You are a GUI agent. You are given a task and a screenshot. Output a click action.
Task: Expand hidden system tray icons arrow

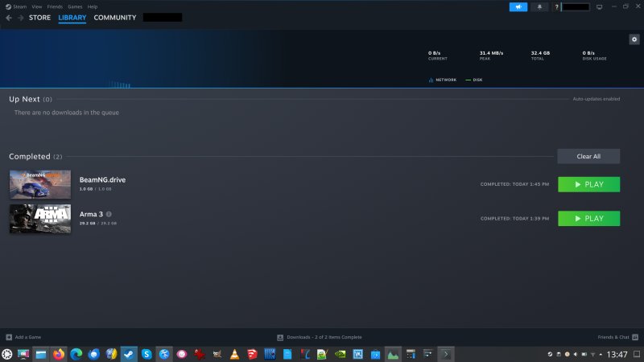click(x=601, y=354)
